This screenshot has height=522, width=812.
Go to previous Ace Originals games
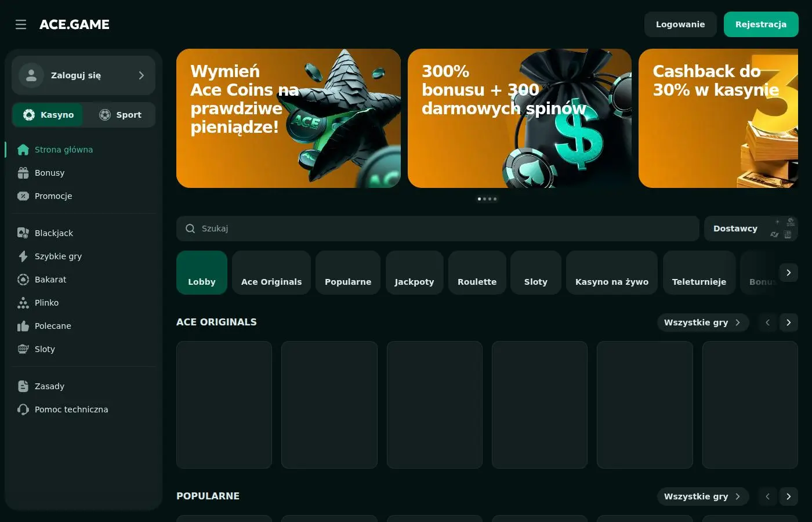click(x=768, y=322)
